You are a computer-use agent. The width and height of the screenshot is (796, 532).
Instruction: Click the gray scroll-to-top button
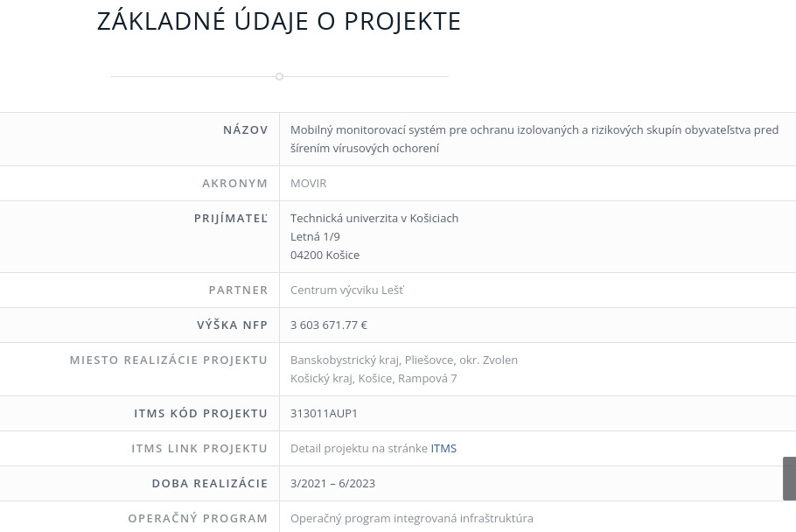click(x=789, y=478)
